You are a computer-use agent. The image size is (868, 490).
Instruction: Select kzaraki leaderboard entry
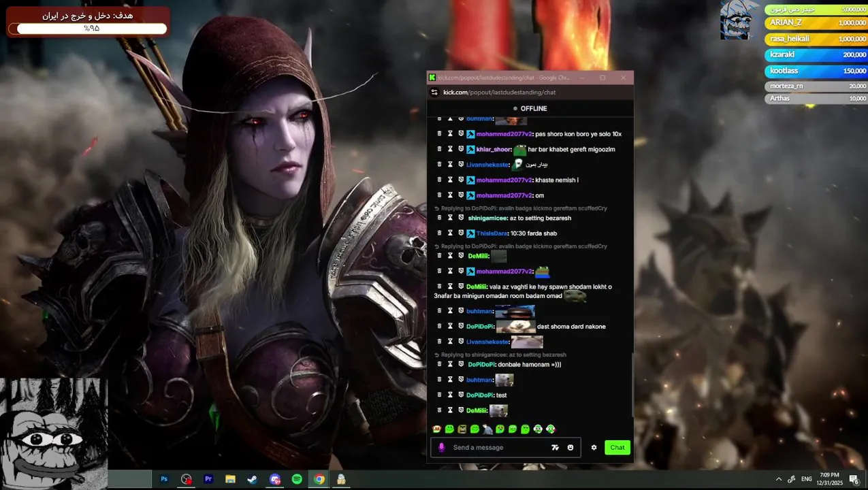[x=816, y=54]
